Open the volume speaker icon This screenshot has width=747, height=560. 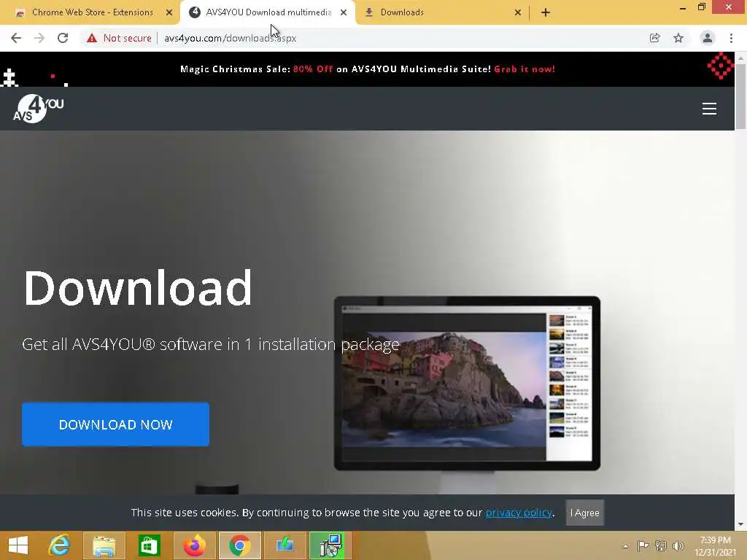[678, 545]
